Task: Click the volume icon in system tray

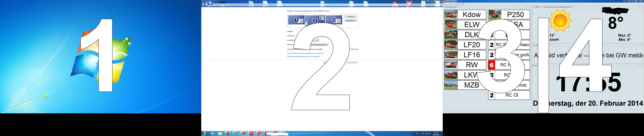Action: pyautogui.click(x=429, y=133)
